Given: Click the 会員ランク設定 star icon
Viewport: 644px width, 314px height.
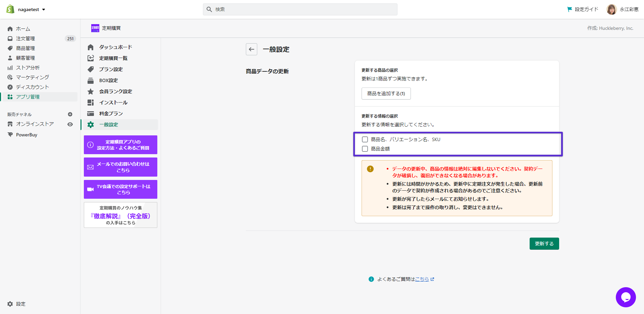Looking at the screenshot, I should pos(91,91).
